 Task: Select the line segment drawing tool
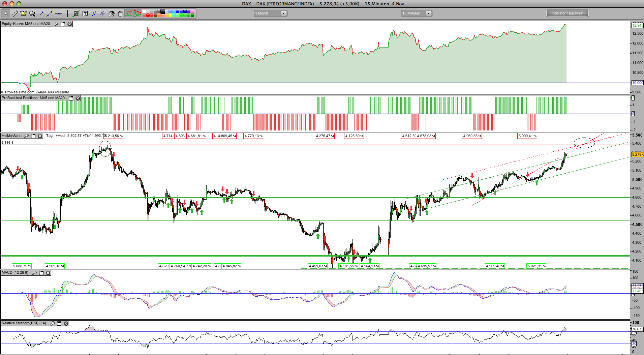41,13
